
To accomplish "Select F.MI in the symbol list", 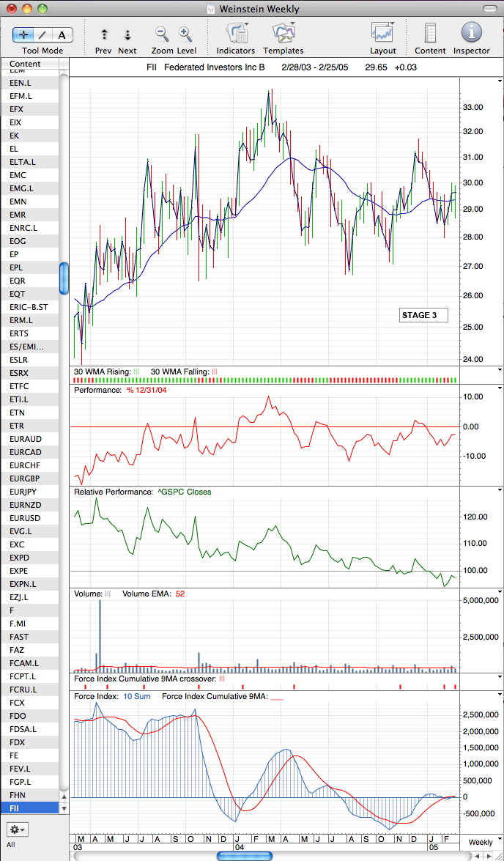I will click(x=29, y=624).
